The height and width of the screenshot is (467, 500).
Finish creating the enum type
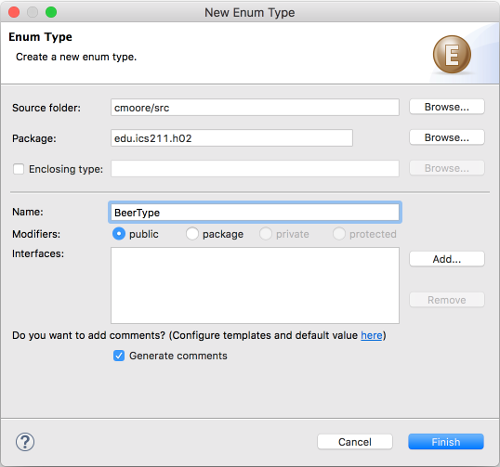pos(446,442)
